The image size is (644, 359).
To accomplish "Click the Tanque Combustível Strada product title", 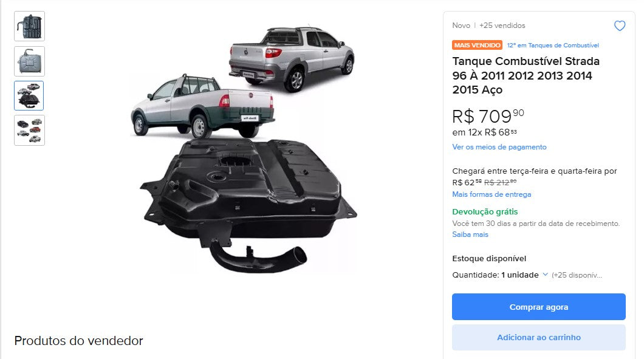I will pos(526,76).
